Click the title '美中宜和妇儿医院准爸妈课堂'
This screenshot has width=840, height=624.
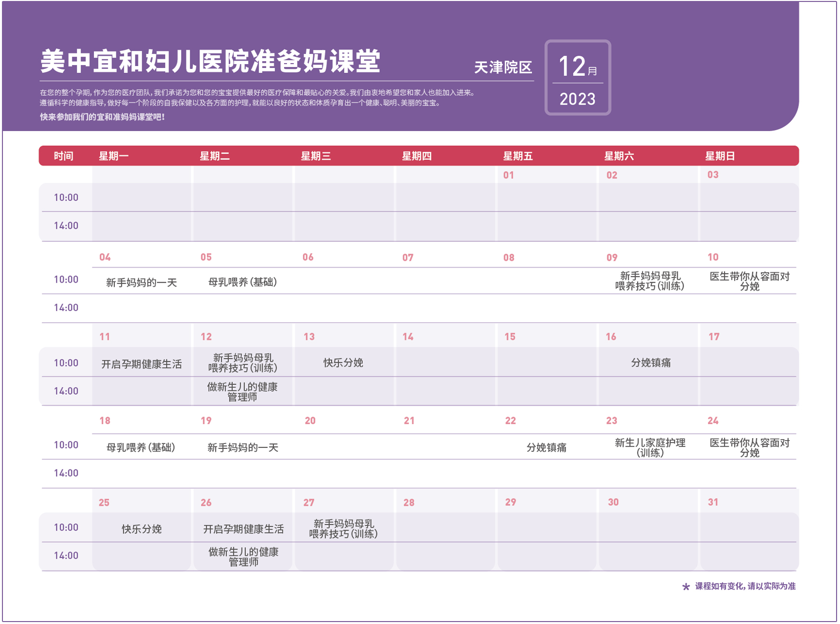click(210, 61)
